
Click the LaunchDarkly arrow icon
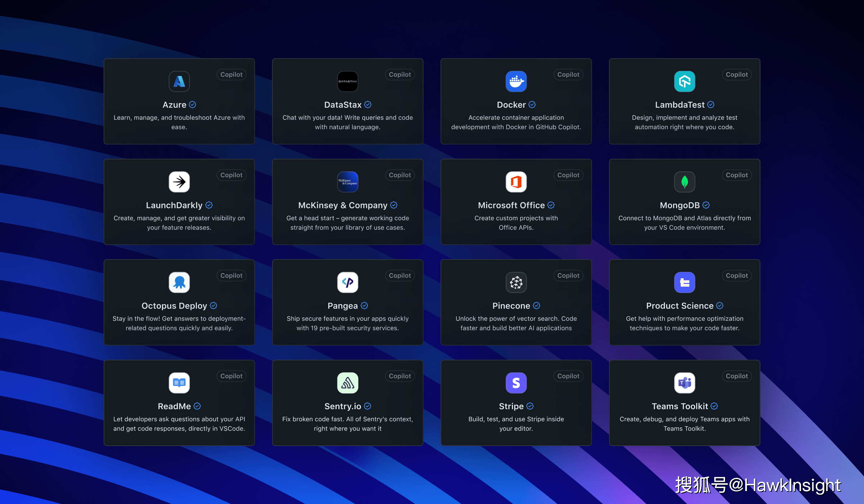click(x=179, y=182)
